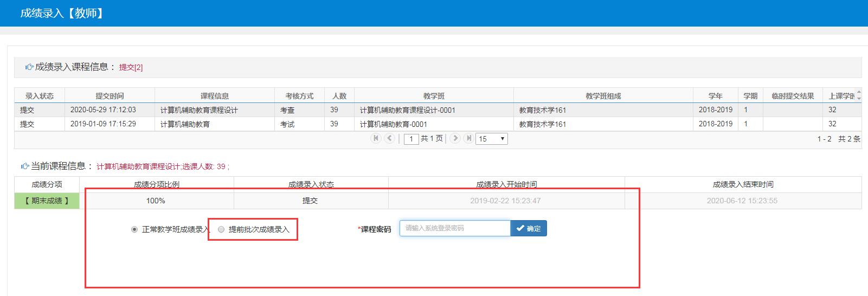Viewport: 868px width, 296px height.
Task: Select the 计算机辅助教育-0001 class row
Action: click(393, 124)
